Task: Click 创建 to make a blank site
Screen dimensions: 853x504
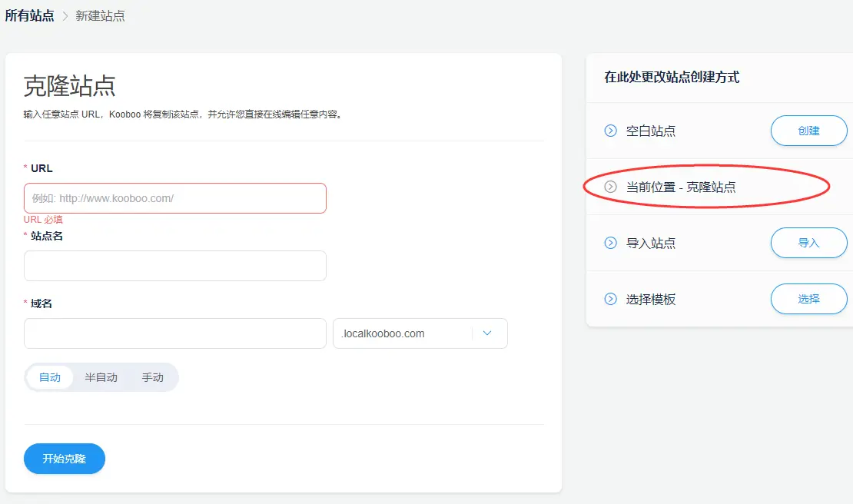Action: tap(808, 131)
